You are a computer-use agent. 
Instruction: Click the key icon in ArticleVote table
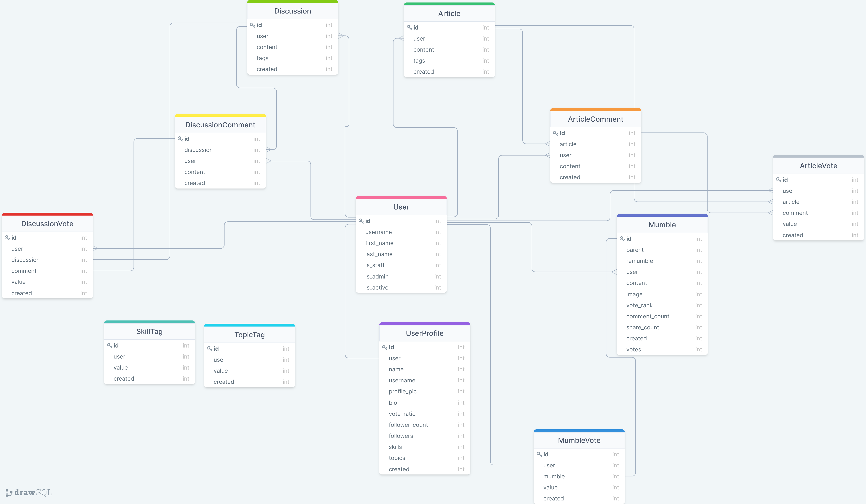click(x=778, y=180)
